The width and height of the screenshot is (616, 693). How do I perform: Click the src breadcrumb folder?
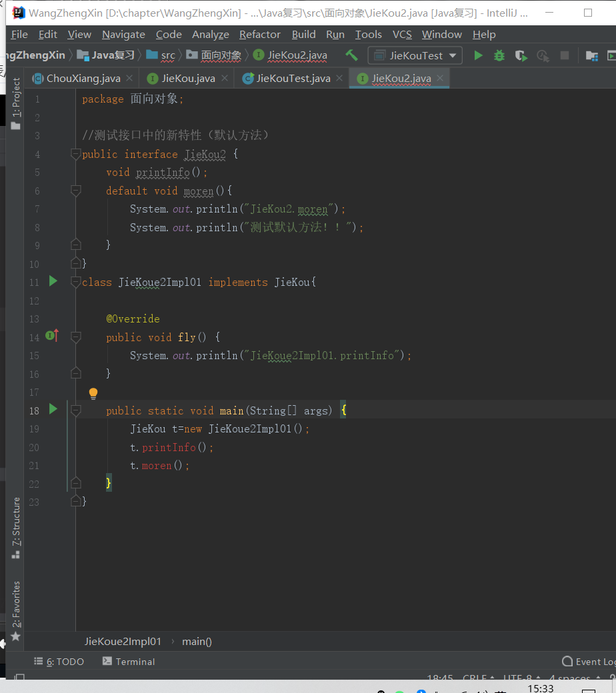point(161,55)
